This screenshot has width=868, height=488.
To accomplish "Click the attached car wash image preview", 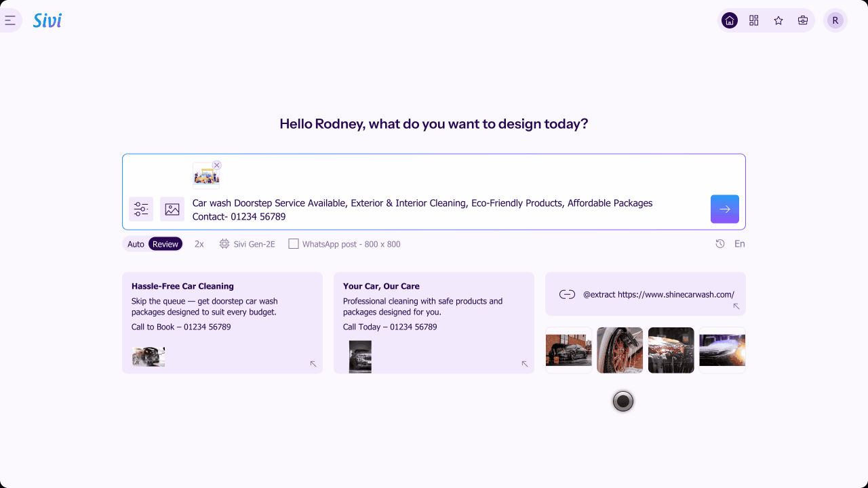I will [x=206, y=175].
